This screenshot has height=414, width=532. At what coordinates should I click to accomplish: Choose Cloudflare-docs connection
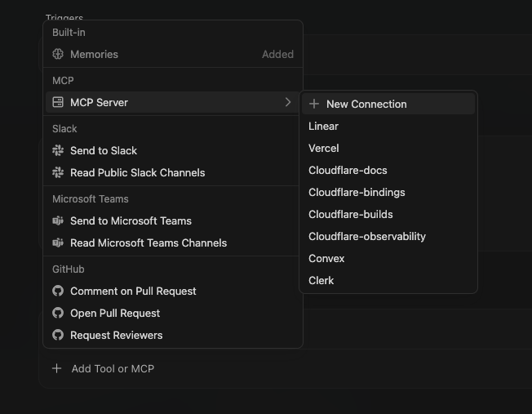point(388,170)
